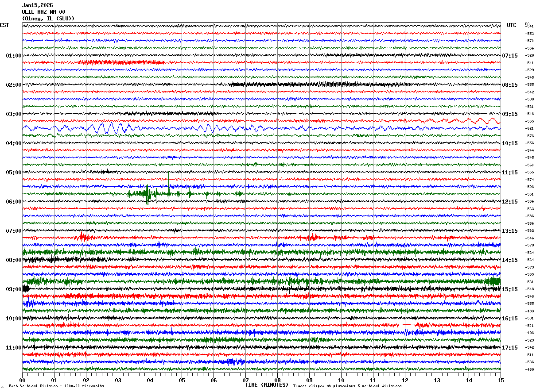Click minute 10 on bottom time axis
The height and width of the screenshot is (392, 536).
pos(341,380)
